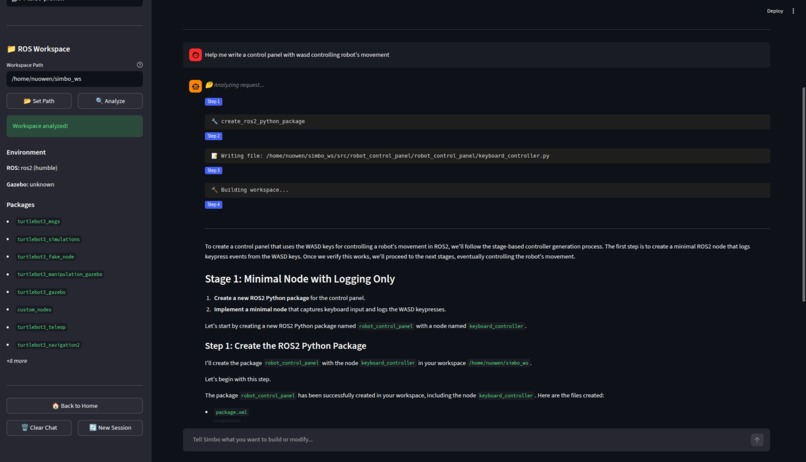Viewport: 806px width, 462px height.
Task: Clear Chat using the sidebar button
Action: pos(39,428)
